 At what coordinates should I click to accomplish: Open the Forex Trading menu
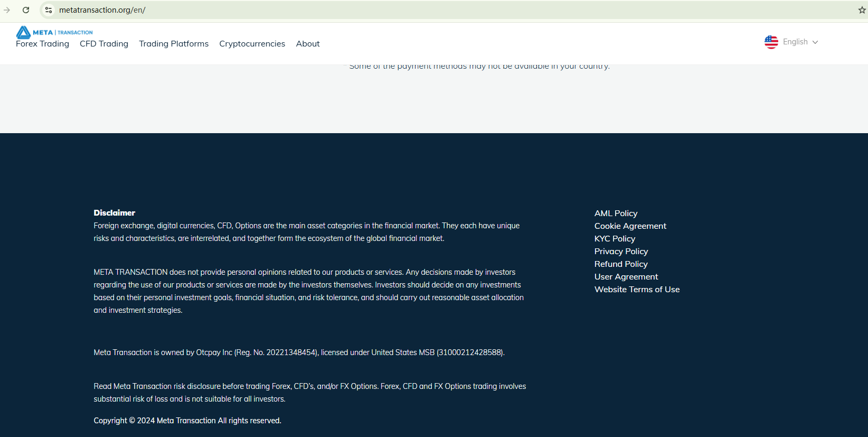(42, 44)
